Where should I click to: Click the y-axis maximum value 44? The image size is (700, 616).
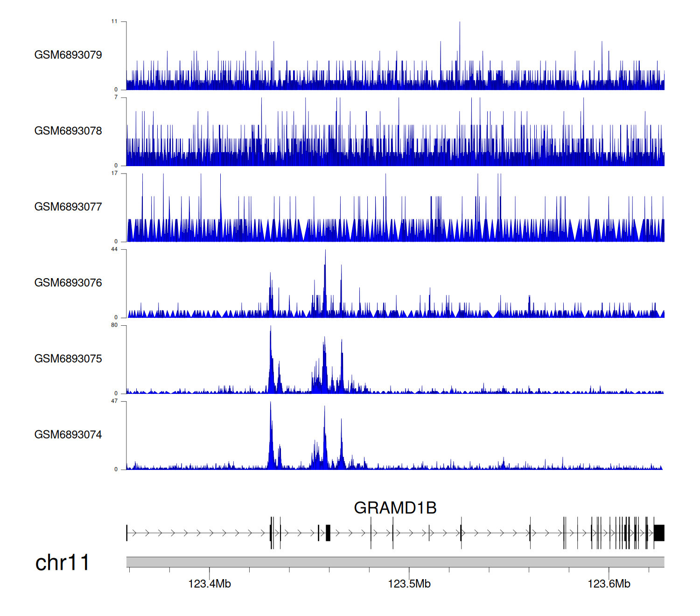pyautogui.click(x=114, y=249)
